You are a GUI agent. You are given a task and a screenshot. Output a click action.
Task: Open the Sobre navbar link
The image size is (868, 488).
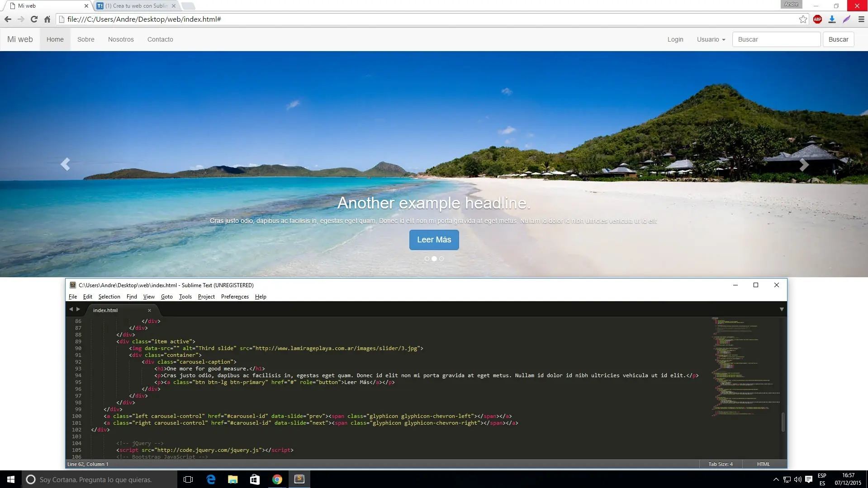tap(86, 39)
